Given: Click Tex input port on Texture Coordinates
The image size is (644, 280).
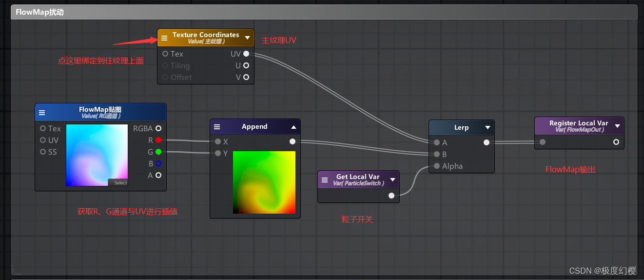Looking at the screenshot, I should pyautogui.click(x=165, y=54).
